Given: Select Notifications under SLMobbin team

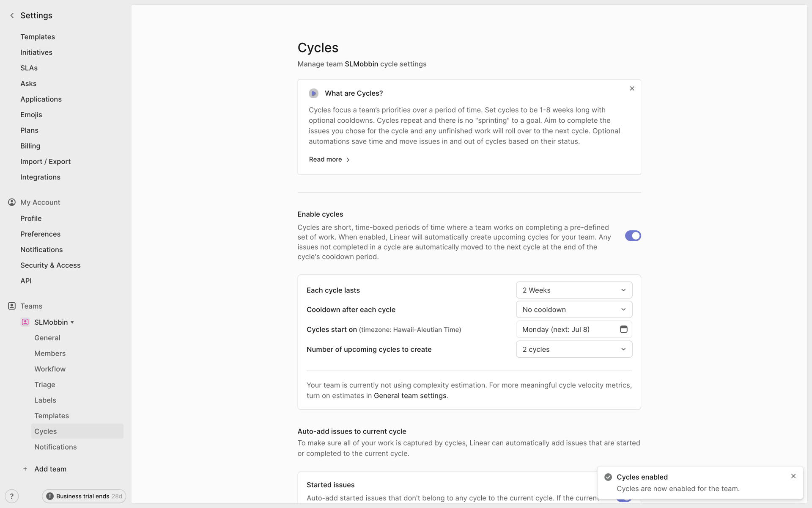Looking at the screenshot, I should pyautogui.click(x=55, y=447).
